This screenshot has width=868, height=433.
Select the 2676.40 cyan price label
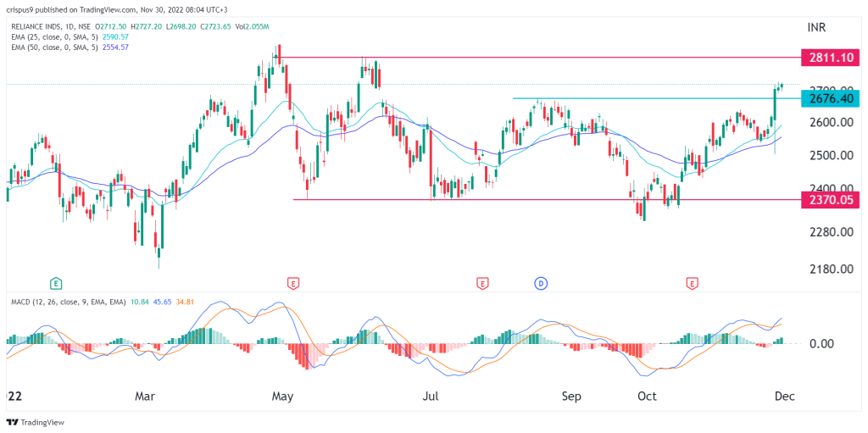pyautogui.click(x=831, y=98)
